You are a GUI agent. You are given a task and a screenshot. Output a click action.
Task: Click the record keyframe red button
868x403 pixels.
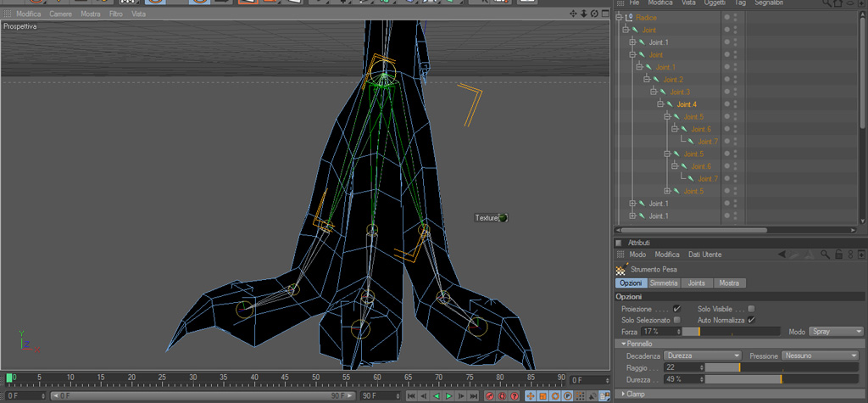point(490,396)
